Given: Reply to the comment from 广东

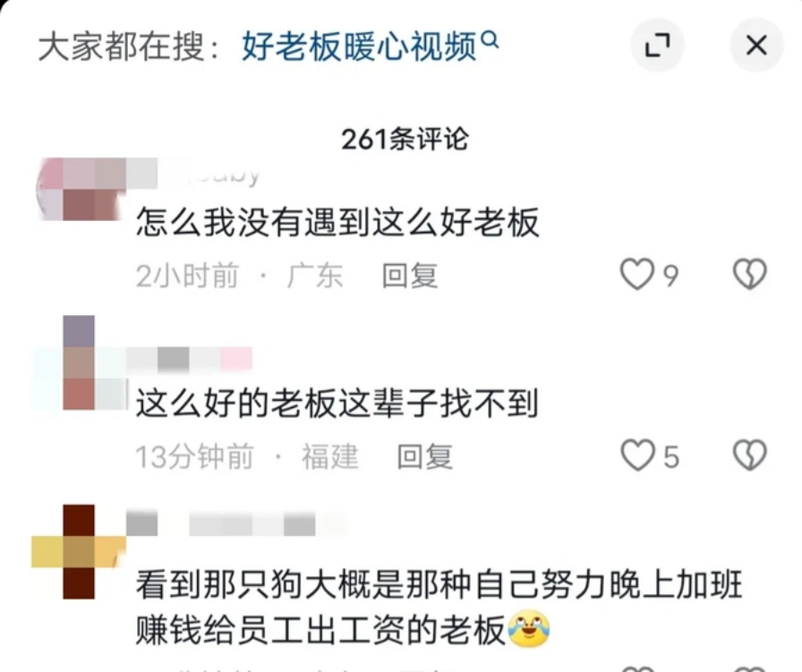Looking at the screenshot, I should (410, 276).
